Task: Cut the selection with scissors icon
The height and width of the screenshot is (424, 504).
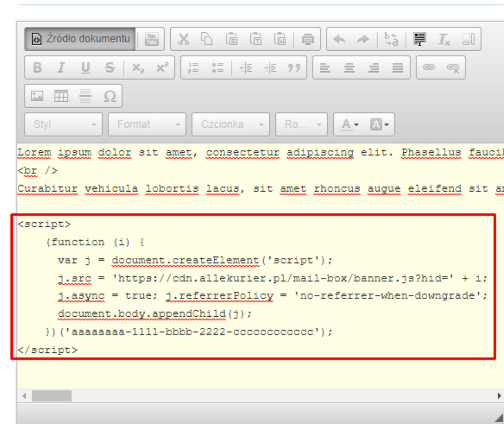Action: (x=183, y=39)
